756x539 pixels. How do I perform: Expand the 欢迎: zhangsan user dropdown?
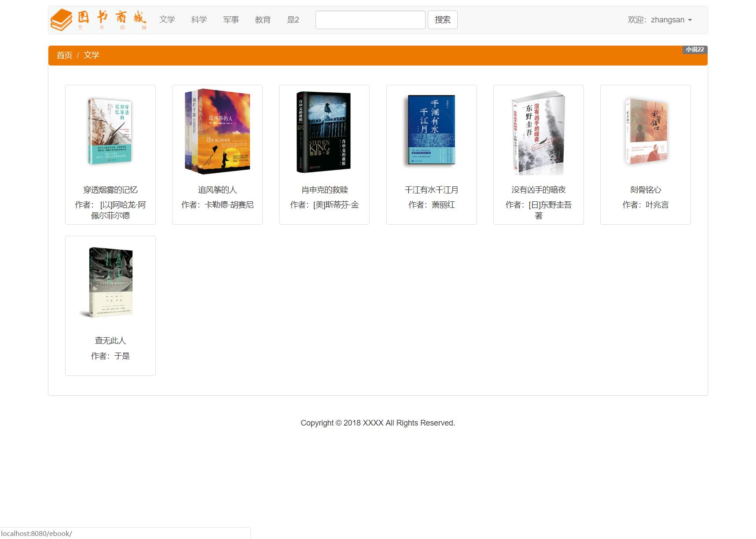pos(660,20)
